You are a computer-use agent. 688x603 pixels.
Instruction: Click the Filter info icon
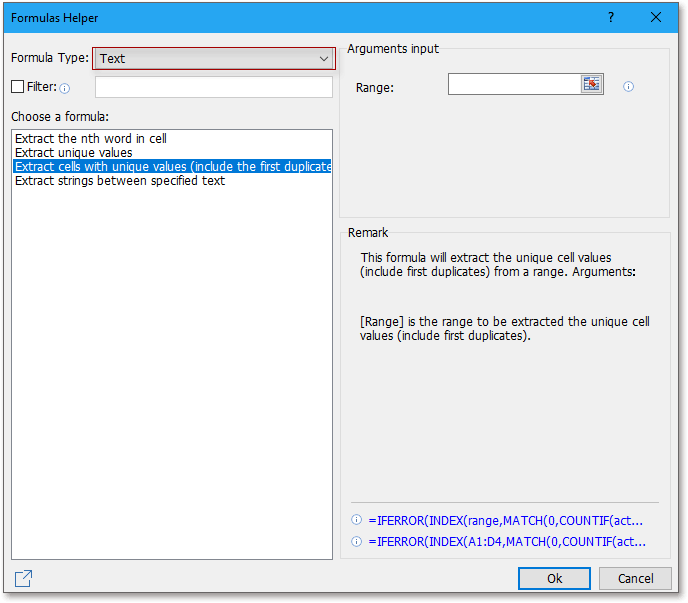tap(64, 89)
